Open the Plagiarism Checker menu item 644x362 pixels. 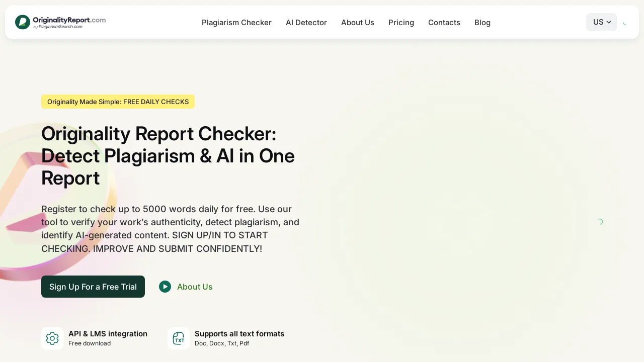tap(236, 23)
